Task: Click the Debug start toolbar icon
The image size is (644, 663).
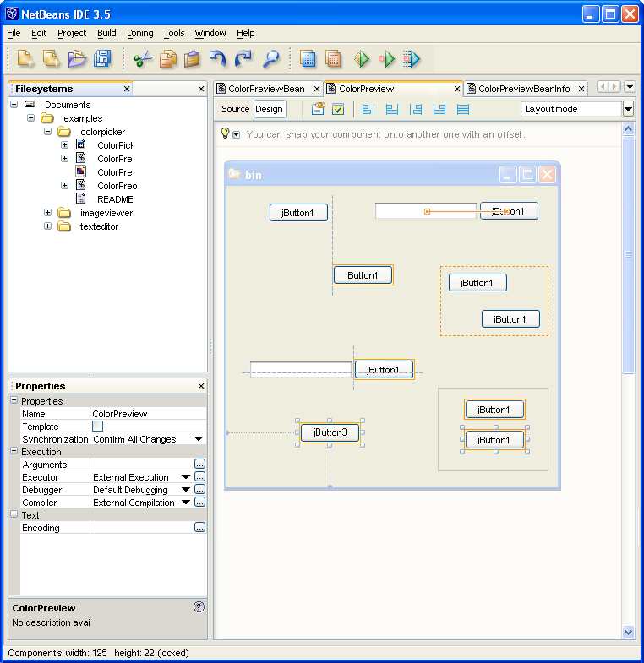Action: pos(386,59)
